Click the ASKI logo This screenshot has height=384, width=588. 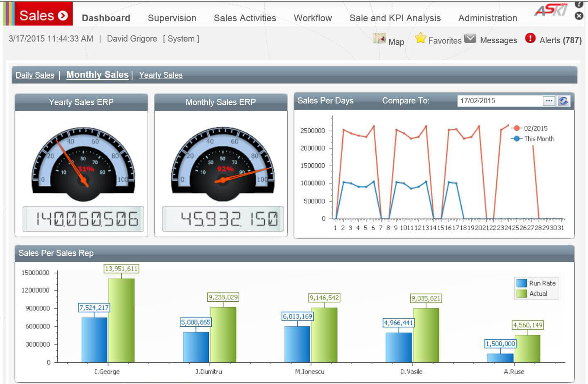[550, 10]
